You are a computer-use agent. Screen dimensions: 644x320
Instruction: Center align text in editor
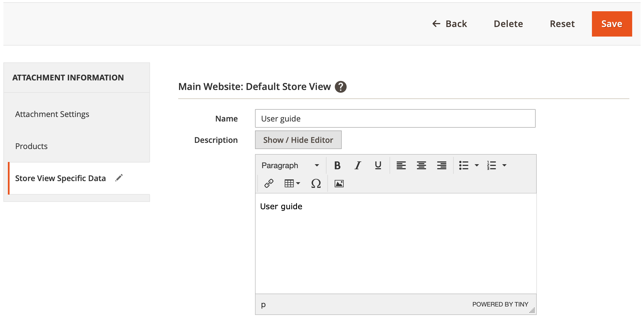(421, 165)
